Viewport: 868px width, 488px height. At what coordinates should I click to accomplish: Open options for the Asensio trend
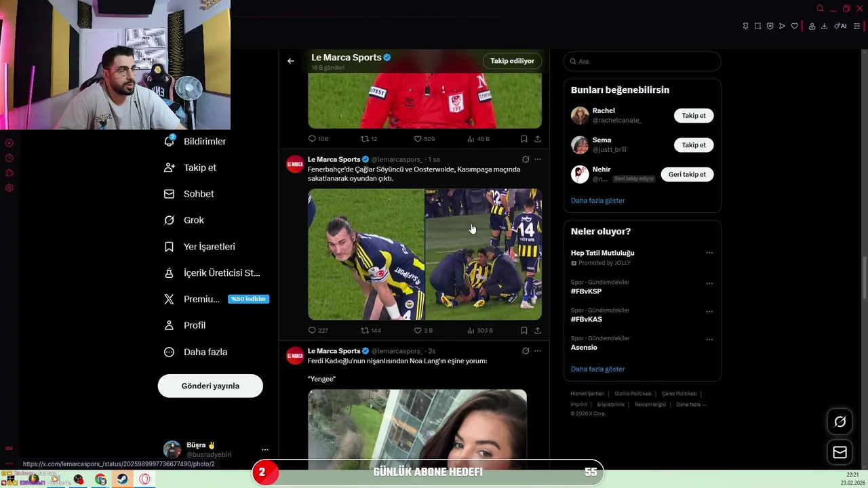click(709, 339)
